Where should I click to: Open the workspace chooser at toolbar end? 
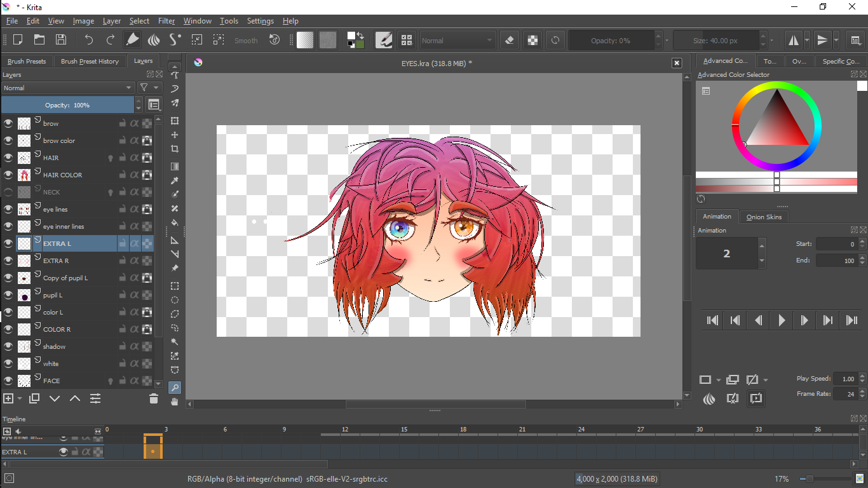[855, 40]
